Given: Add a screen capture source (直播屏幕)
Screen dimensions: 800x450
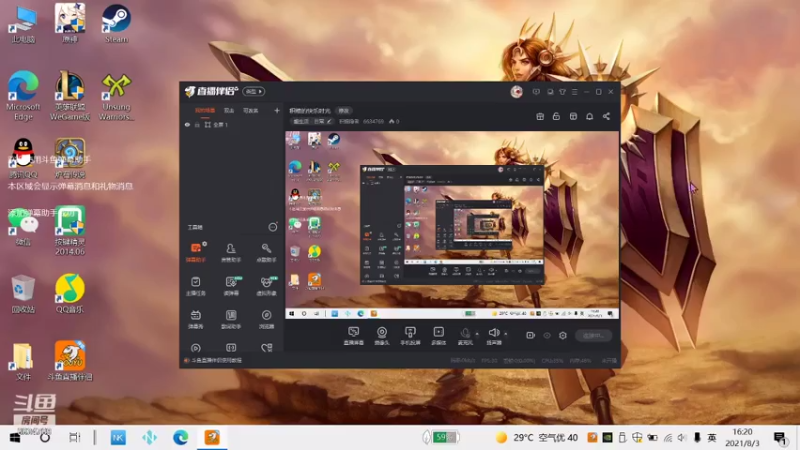Looking at the screenshot, I should [x=354, y=336].
